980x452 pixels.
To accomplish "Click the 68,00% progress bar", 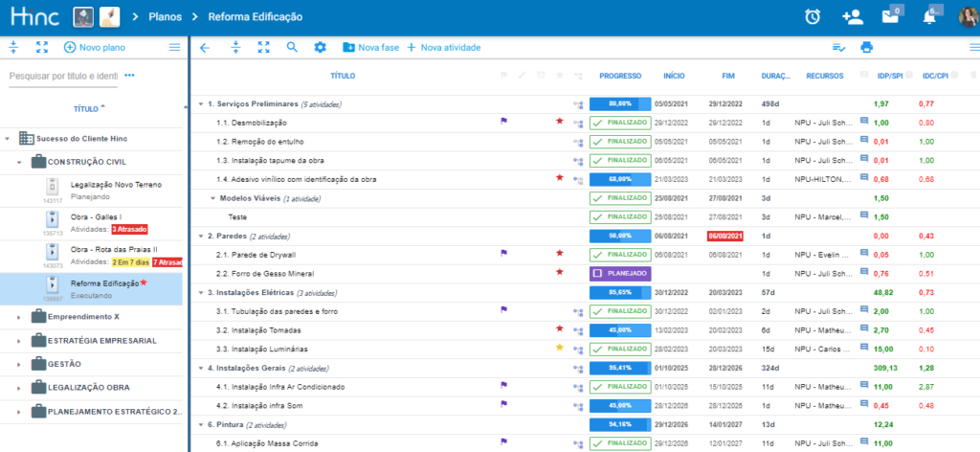I will 619,178.
